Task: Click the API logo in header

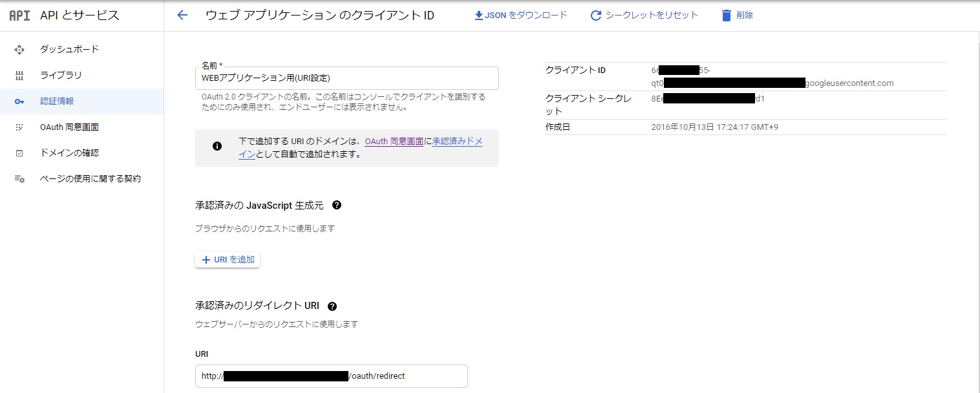Action: pyautogui.click(x=19, y=16)
